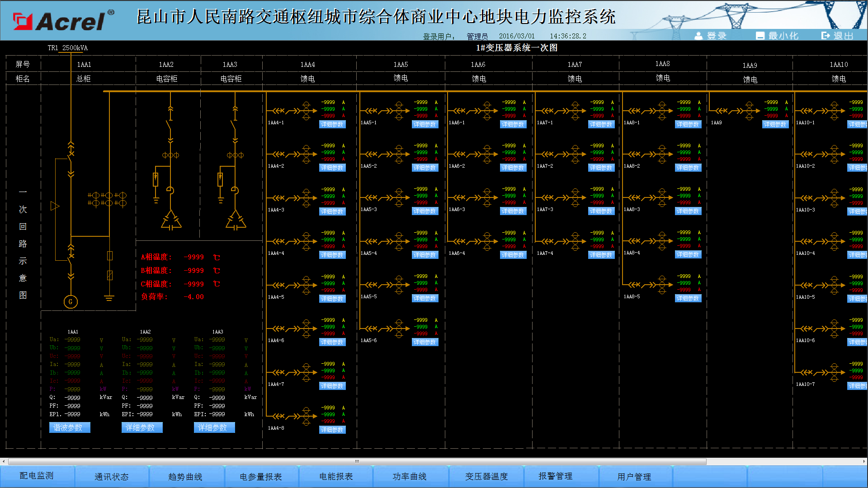Switch to the 变压器温度 tab

pyautogui.click(x=486, y=477)
